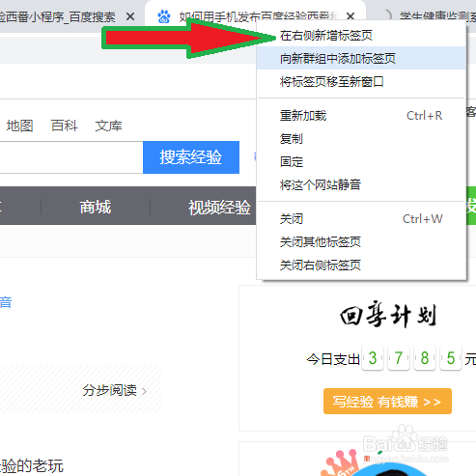Image resolution: width=476 pixels, height=476 pixels.
Task: Choose 将这个网站静音 menu item
Action: pos(361,184)
